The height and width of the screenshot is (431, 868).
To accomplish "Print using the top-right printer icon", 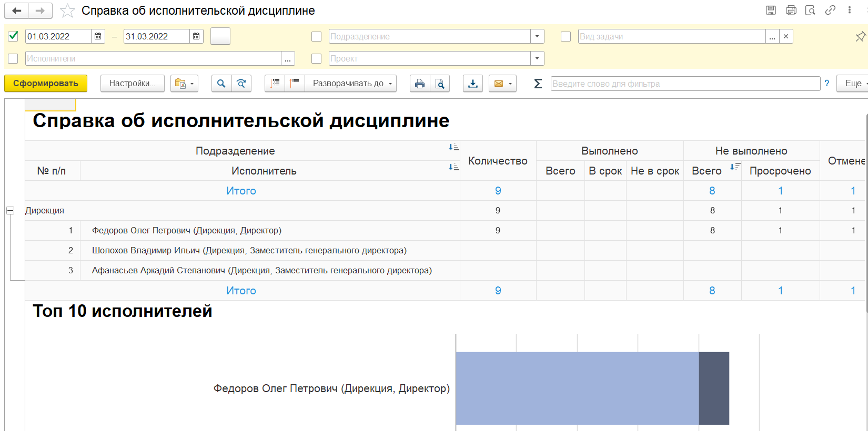I will coord(791,10).
